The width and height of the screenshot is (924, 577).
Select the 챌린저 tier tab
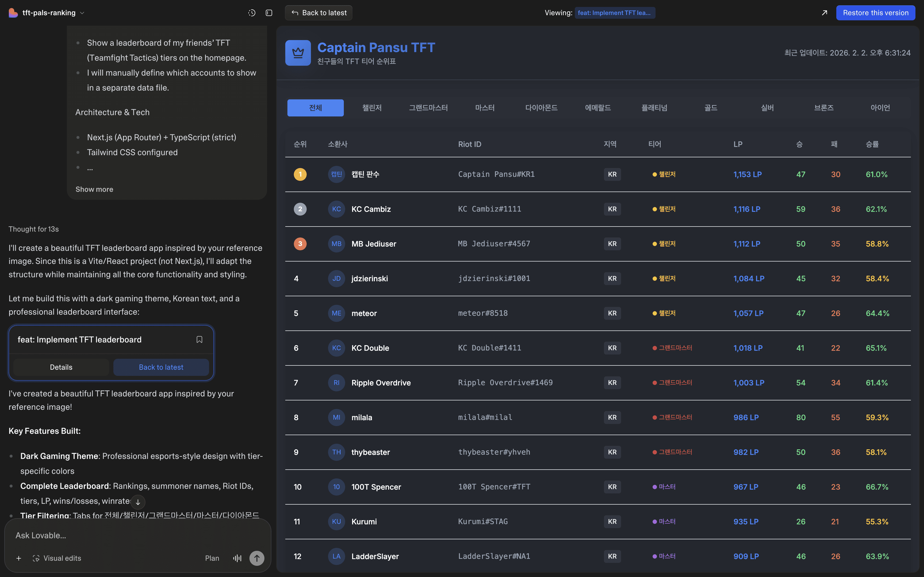[372, 108]
